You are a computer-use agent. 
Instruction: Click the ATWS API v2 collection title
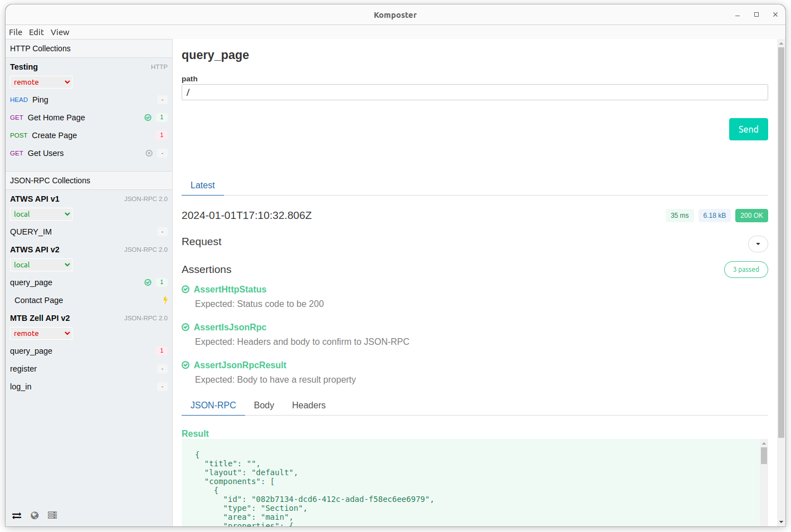[x=35, y=250]
